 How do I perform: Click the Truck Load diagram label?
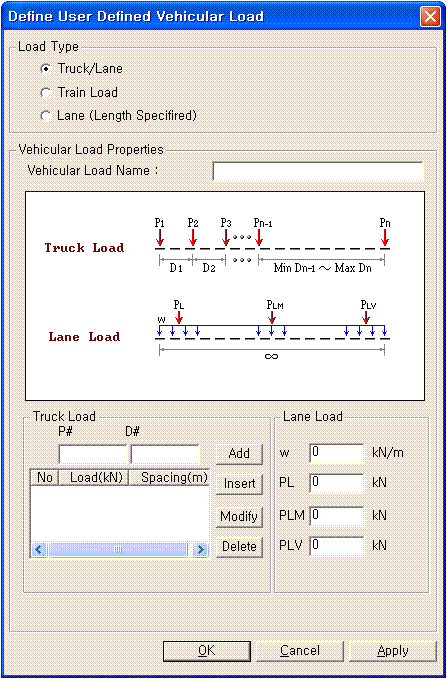coord(84,248)
